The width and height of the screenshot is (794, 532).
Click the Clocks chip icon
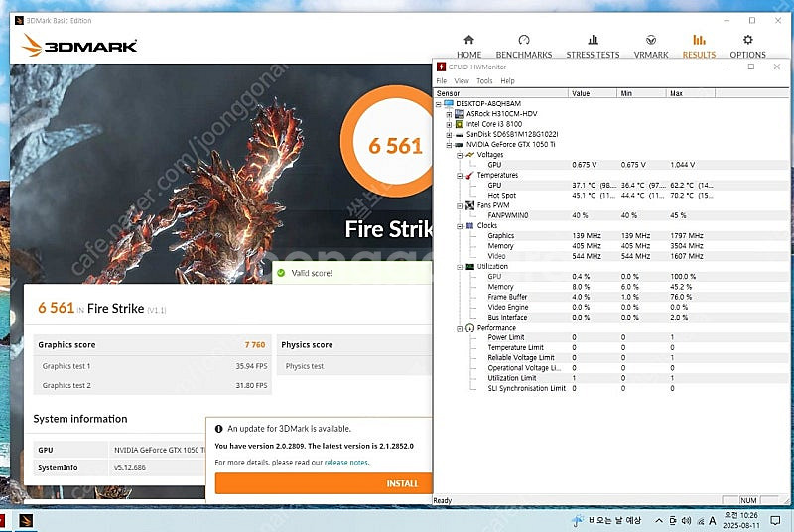click(469, 225)
